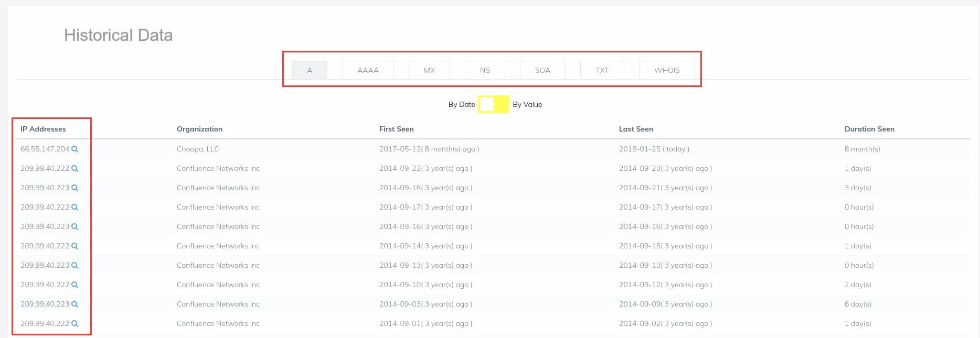Click the "2 day(s)" duration cell

tap(858, 285)
